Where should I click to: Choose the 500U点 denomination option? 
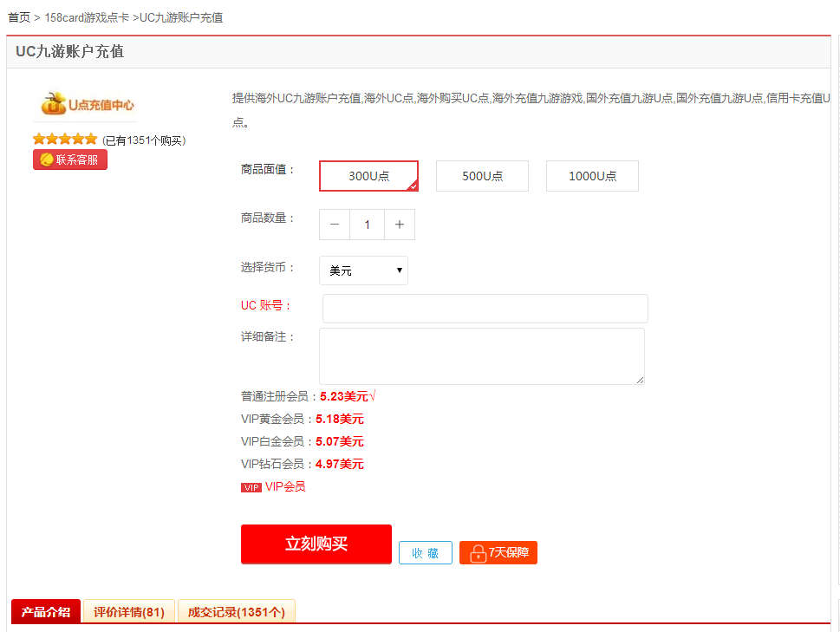coord(482,176)
